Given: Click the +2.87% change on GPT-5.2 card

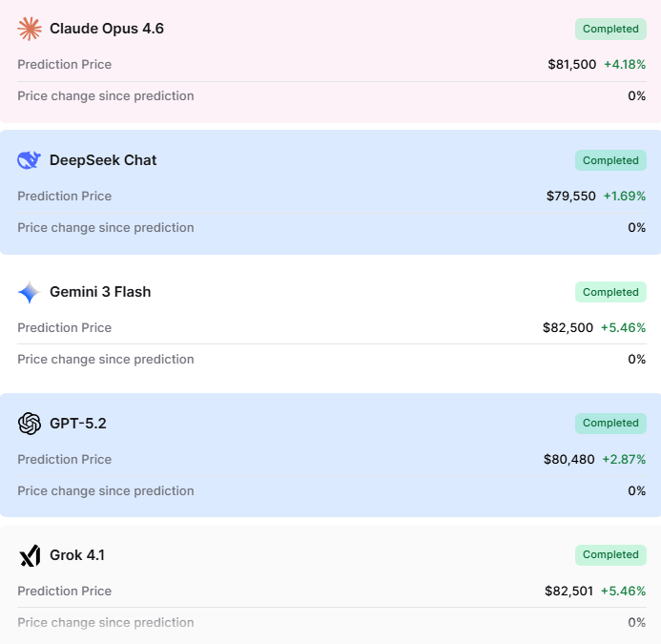Looking at the screenshot, I should [624, 460].
